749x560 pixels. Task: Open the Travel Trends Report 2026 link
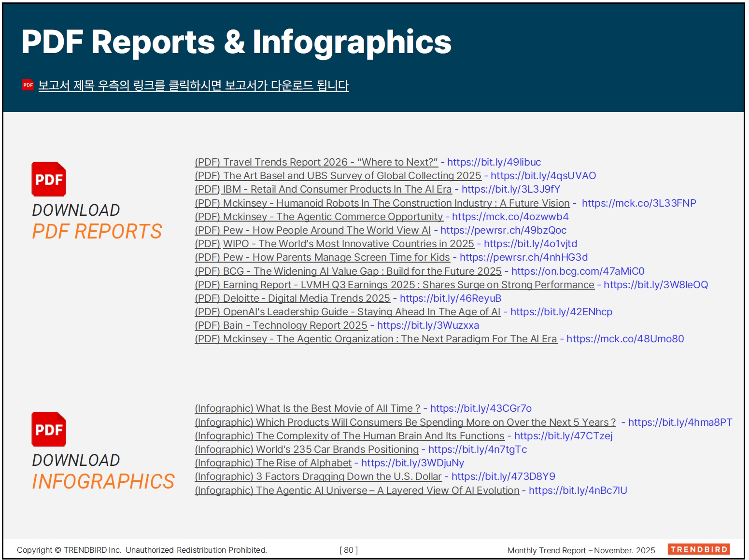click(x=316, y=162)
